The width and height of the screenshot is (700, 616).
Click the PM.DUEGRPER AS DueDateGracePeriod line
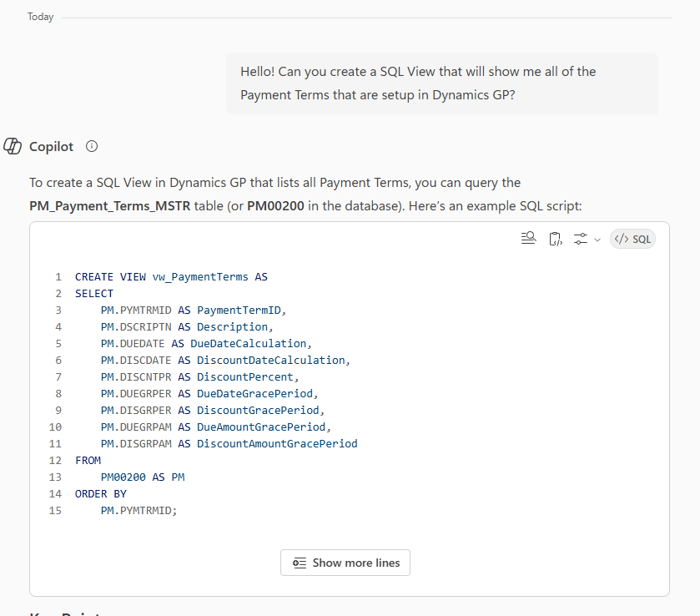(x=209, y=393)
